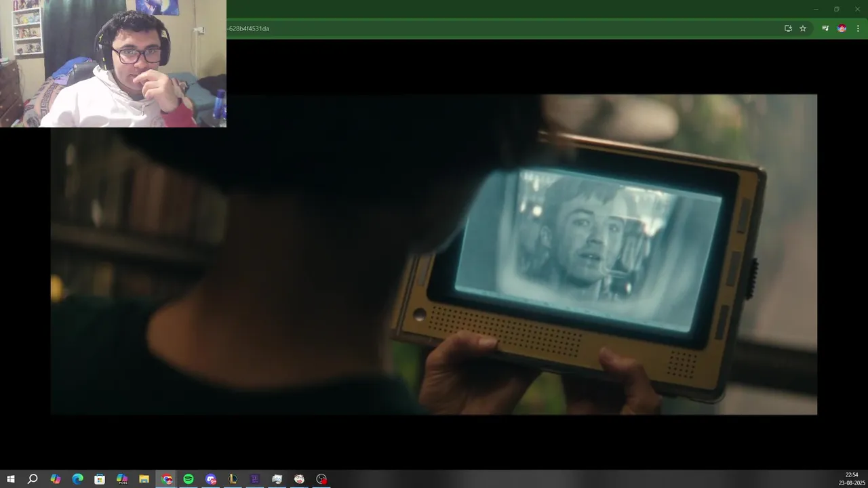Open the recording app icon with red dot

pos(321,479)
